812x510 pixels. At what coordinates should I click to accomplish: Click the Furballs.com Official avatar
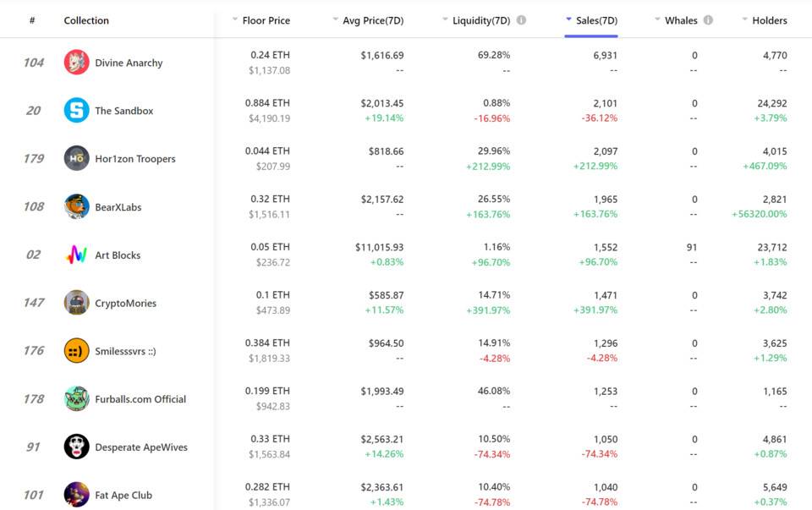click(x=77, y=398)
